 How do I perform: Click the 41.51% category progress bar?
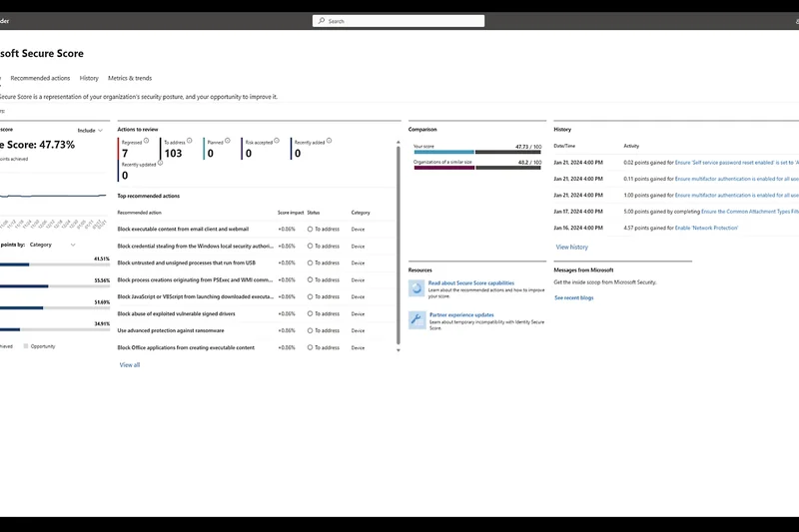pyautogui.click(x=55, y=265)
